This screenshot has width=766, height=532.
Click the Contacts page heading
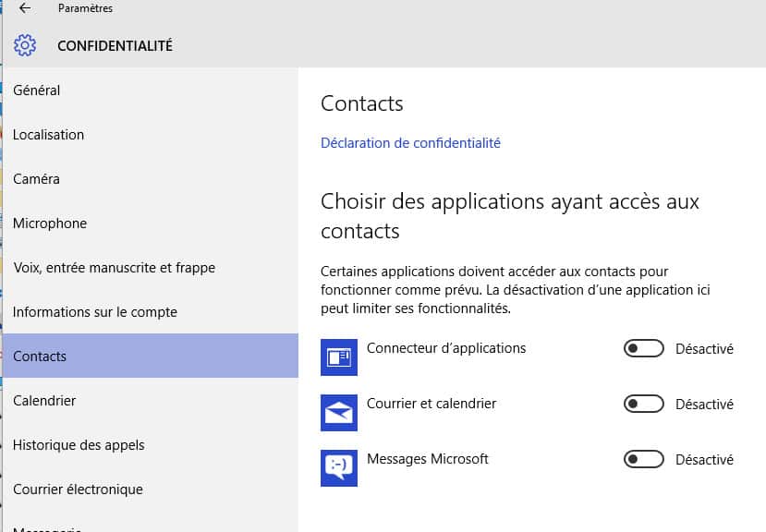[362, 103]
